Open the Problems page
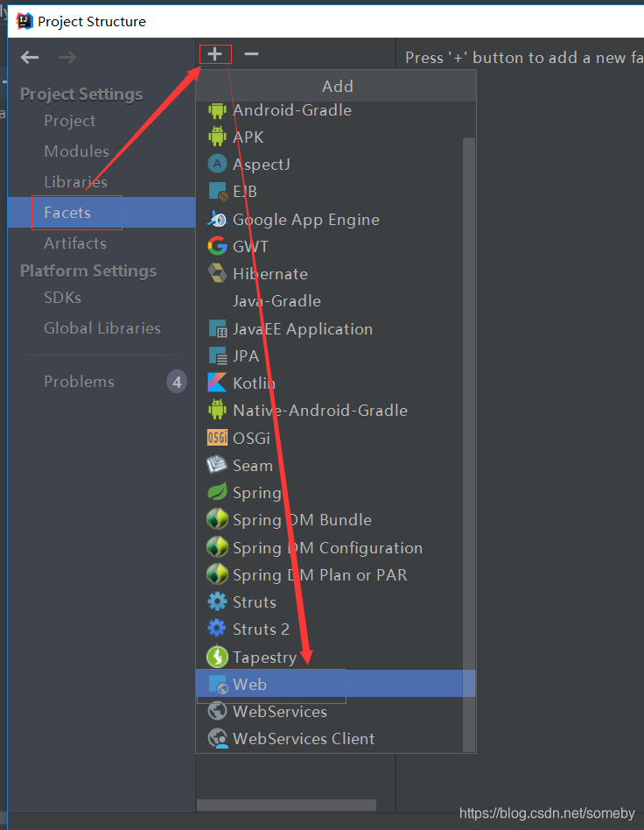The image size is (644, 830). pos(79,381)
